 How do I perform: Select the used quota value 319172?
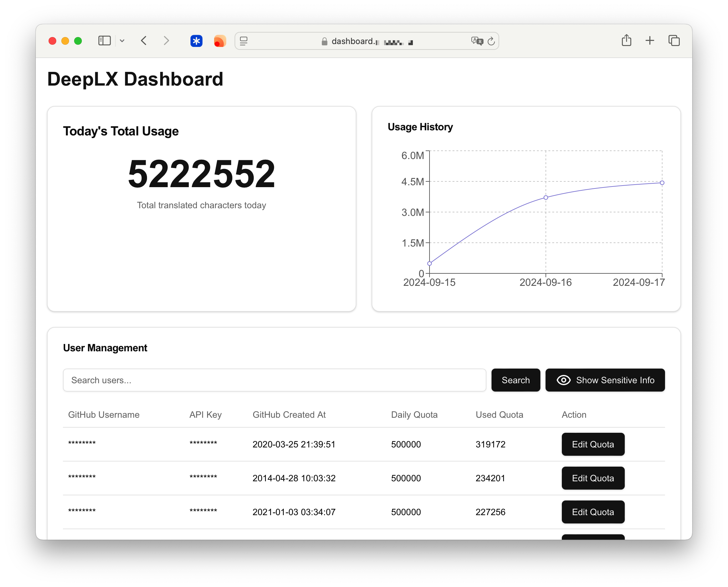[491, 444]
